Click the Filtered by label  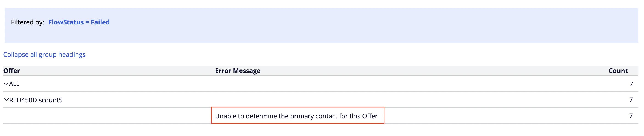click(x=28, y=22)
